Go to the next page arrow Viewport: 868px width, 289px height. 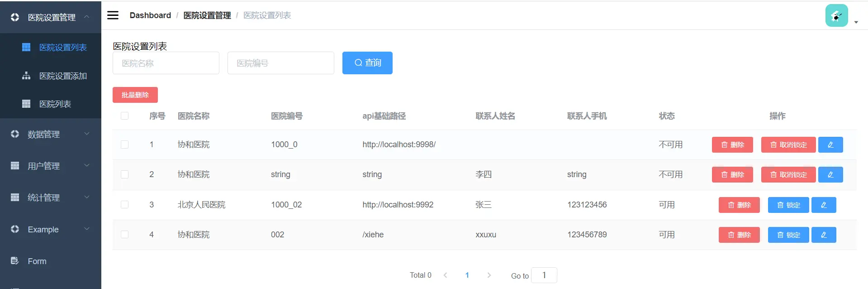(489, 275)
